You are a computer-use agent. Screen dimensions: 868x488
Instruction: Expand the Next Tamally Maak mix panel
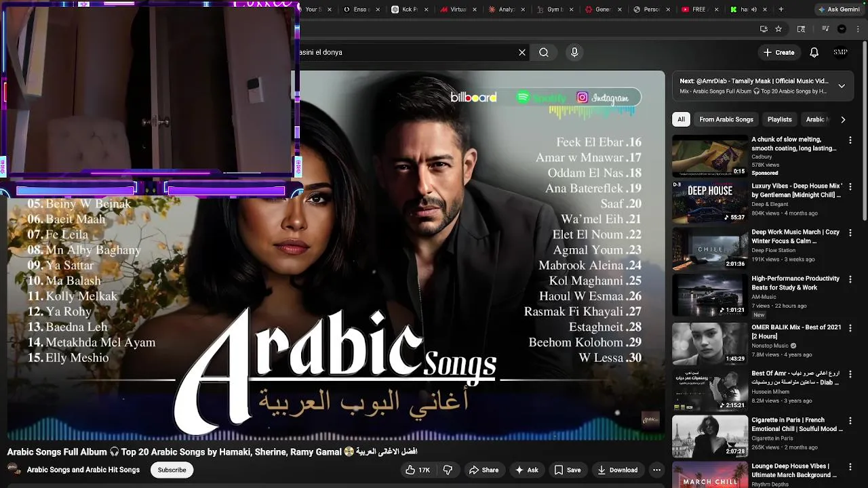tap(842, 86)
